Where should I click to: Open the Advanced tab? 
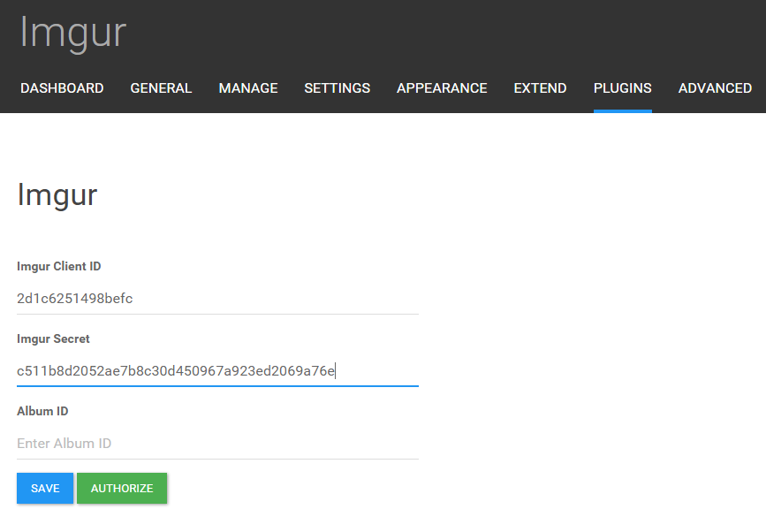click(x=715, y=88)
